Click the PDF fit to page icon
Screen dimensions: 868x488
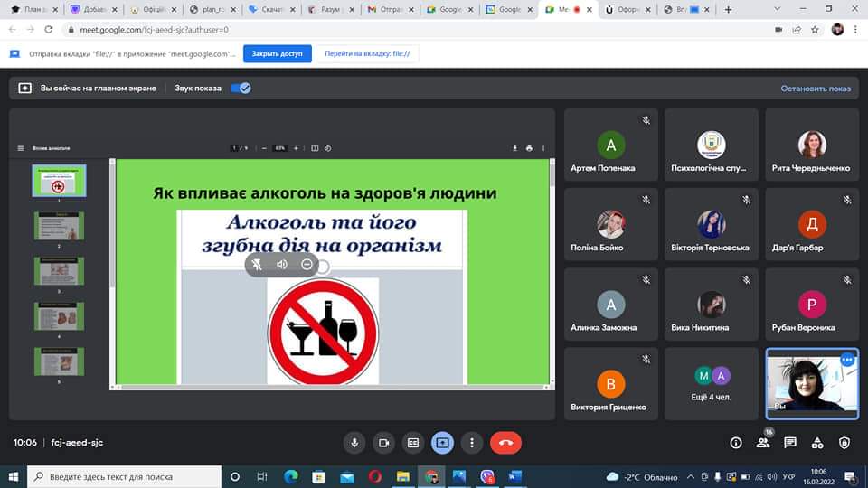315,148
